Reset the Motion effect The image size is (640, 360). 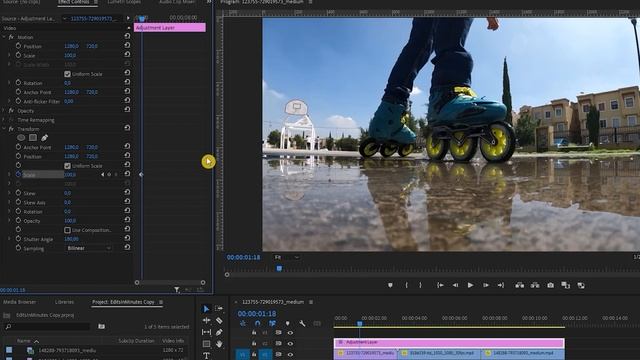pos(127,36)
